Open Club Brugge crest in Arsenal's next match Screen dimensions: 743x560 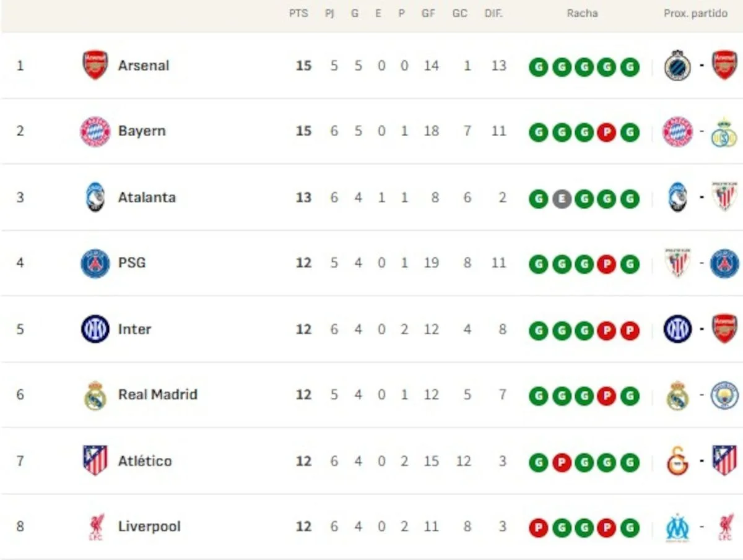click(677, 65)
